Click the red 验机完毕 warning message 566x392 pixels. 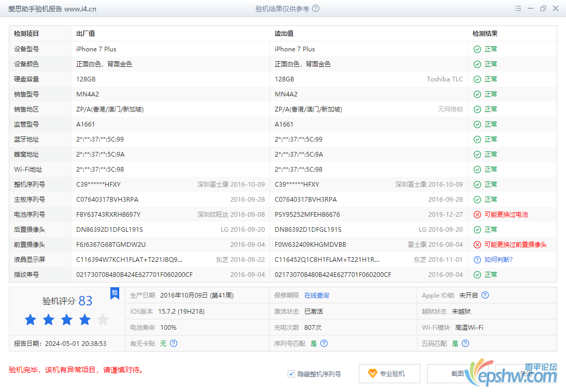[x=76, y=370]
